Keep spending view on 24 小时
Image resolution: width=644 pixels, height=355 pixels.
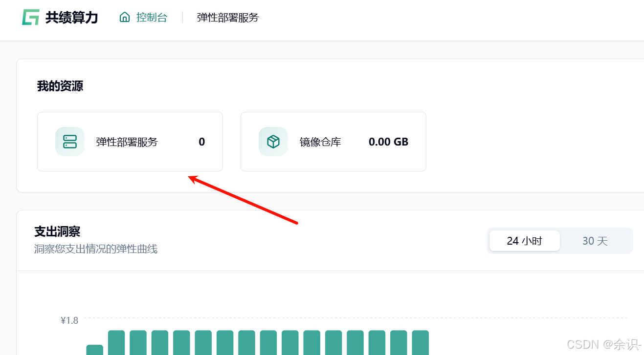(x=524, y=240)
